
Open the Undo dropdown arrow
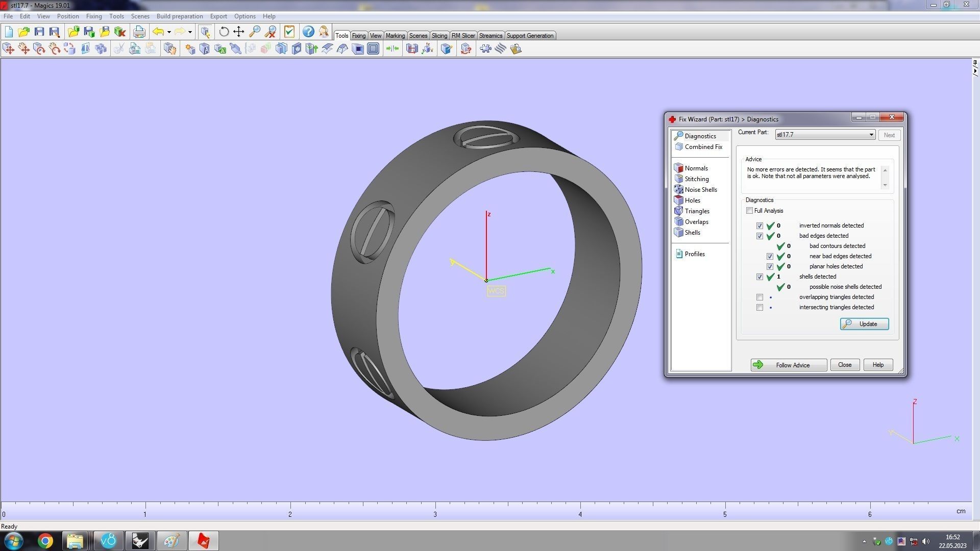pyautogui.click(x=168, y=32)
